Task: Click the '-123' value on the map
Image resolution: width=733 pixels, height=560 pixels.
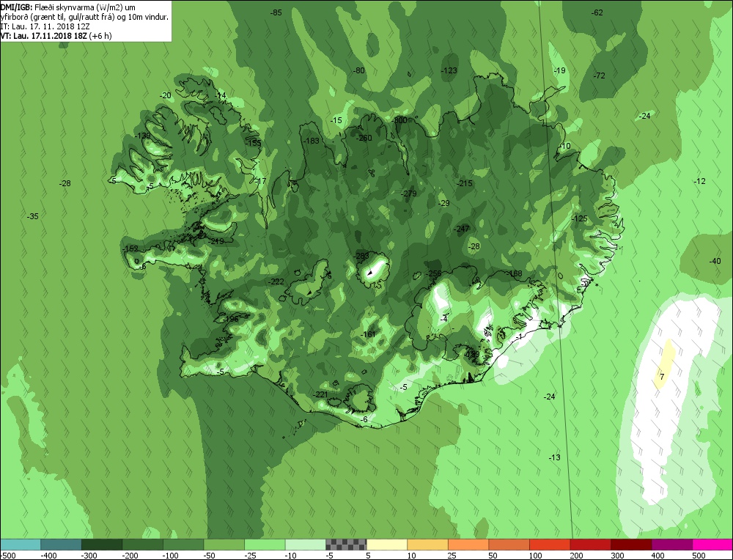Action: coord(449,70)
